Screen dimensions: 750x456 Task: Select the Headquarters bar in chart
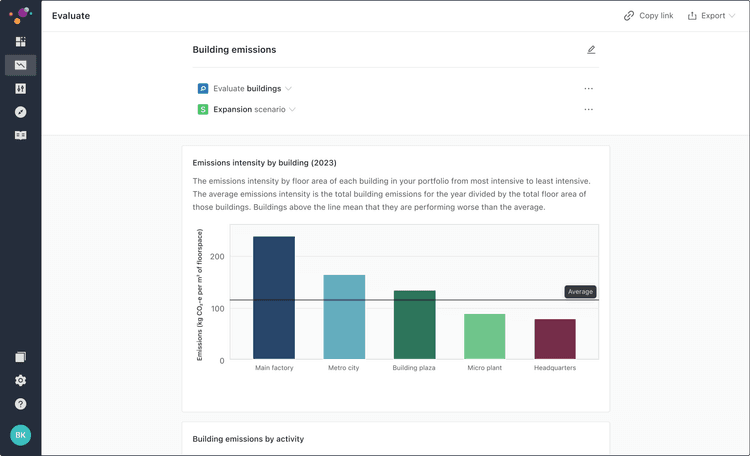[x=555, y=339]
